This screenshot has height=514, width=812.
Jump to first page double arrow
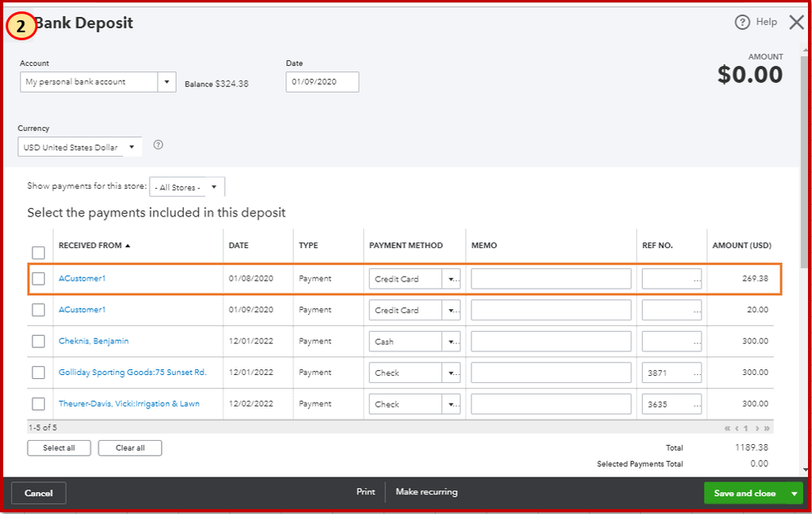(727, 428)
